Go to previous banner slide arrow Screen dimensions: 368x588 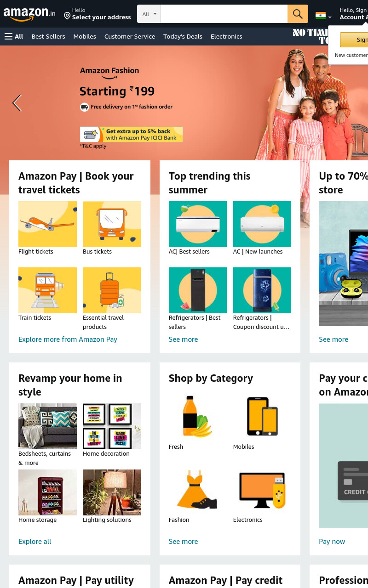click(17, 103)
